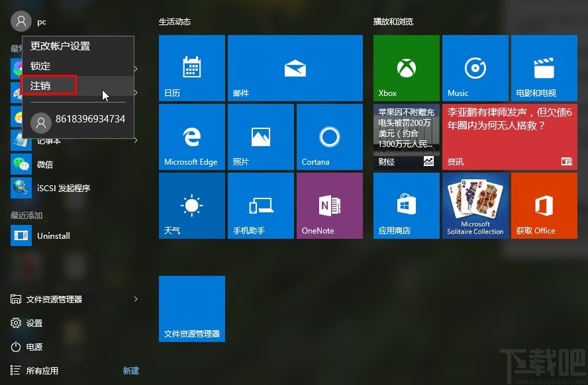
Task: Launch Microsoft Solitaire Collection
Action: pos(475,205)
